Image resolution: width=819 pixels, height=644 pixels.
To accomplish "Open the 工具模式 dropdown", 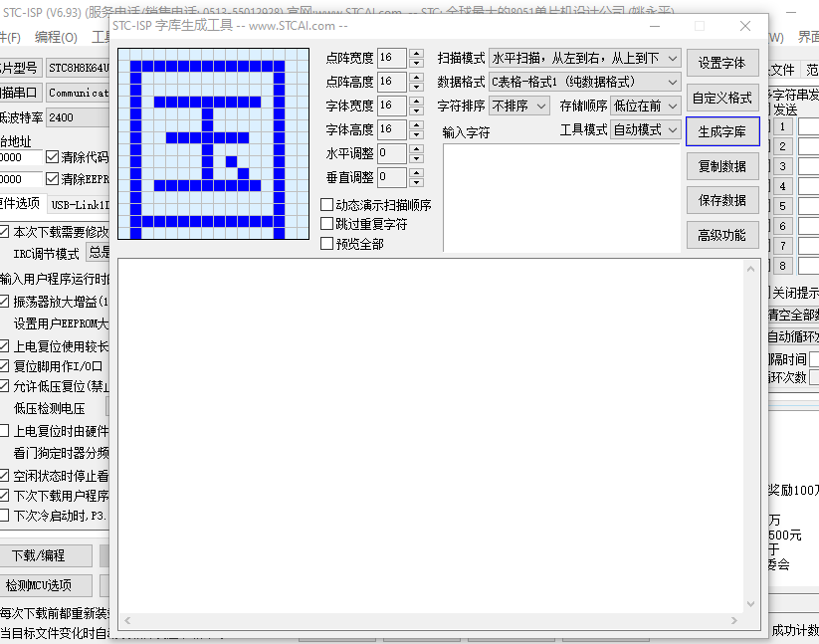I will pos(646,129).
